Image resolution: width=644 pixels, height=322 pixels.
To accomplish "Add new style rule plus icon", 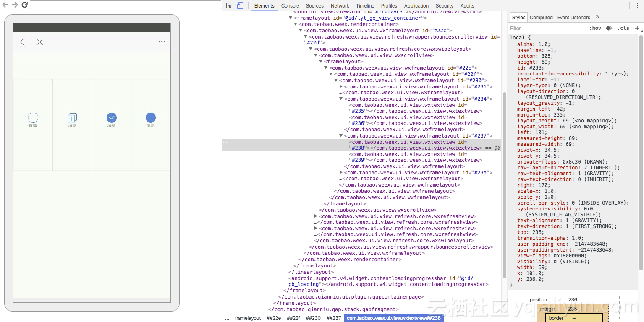I will tap(637, 28).
